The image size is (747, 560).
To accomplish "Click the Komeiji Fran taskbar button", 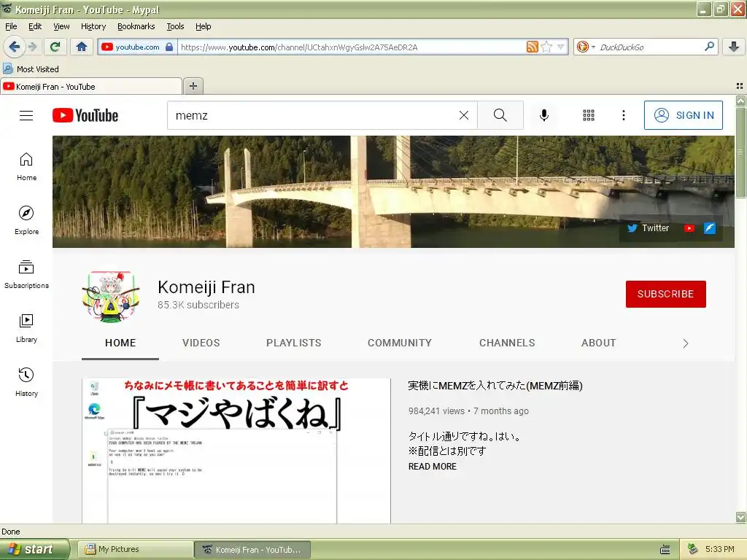I will (252, 550).
